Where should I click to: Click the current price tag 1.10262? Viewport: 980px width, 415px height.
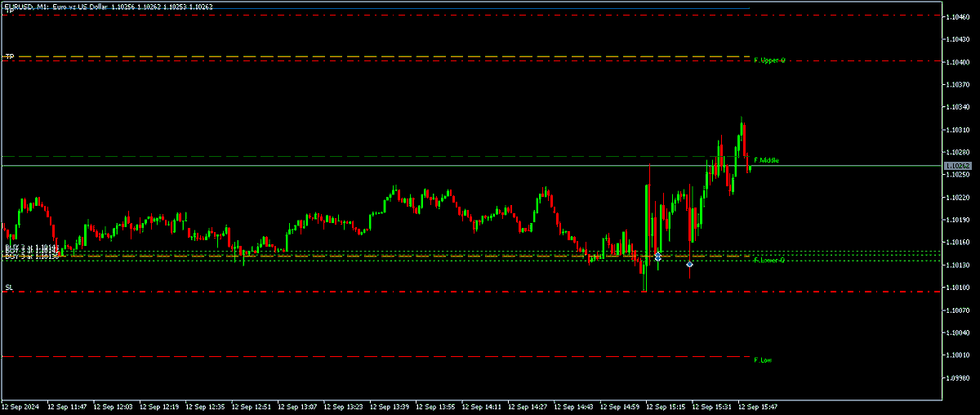[x=957, y=166]
